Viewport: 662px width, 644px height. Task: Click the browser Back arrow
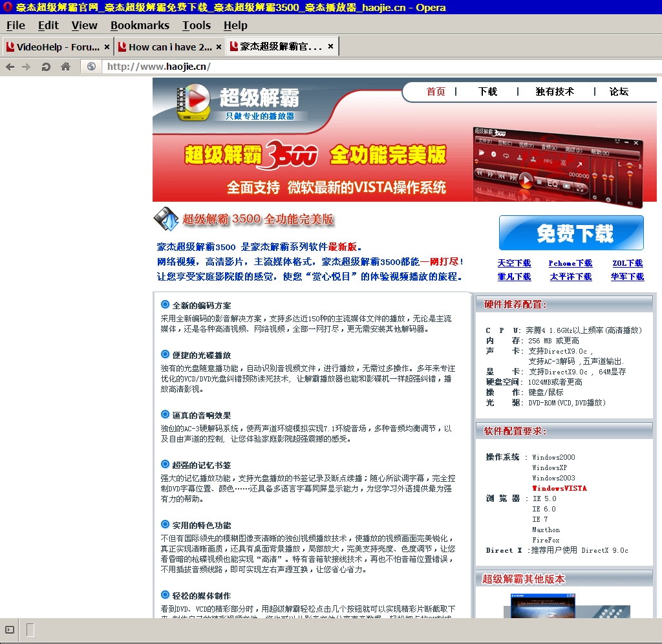click(10, 67)
